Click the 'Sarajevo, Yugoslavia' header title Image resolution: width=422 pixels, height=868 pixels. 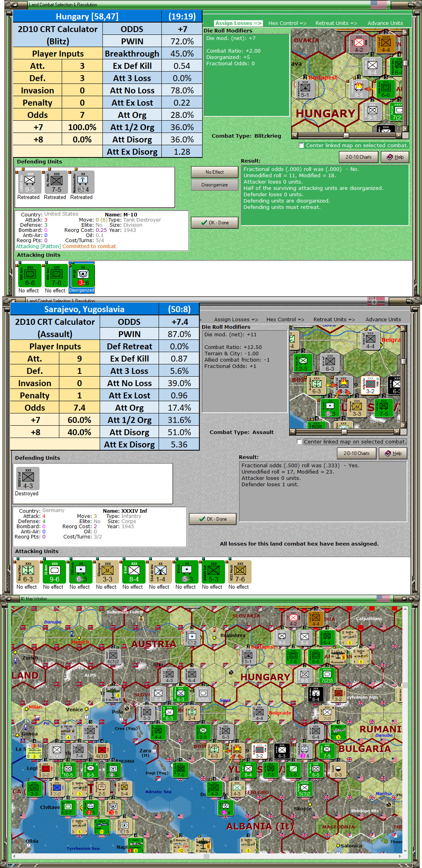click(x=84, y=309)
